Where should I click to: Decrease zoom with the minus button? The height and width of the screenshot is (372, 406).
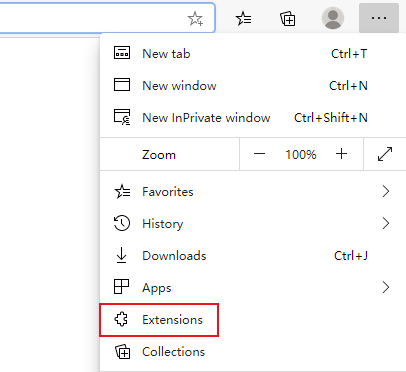(259, 154)
